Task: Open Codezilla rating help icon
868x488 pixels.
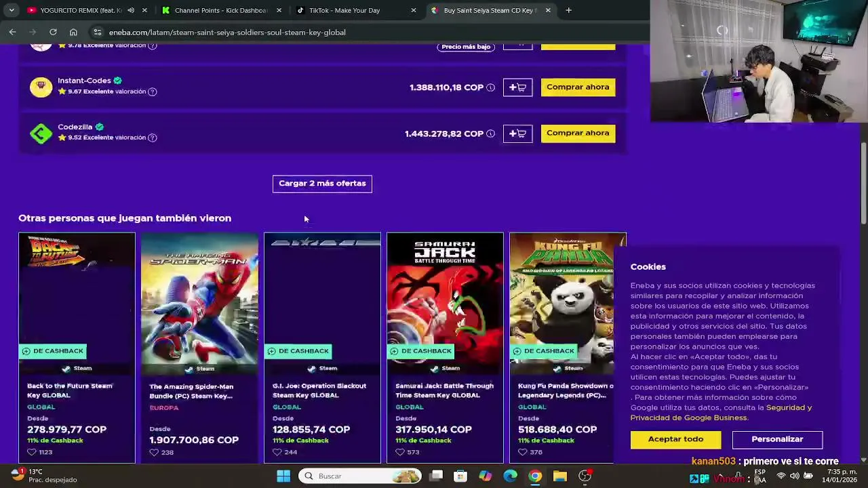Action: (x=153, y=138)
